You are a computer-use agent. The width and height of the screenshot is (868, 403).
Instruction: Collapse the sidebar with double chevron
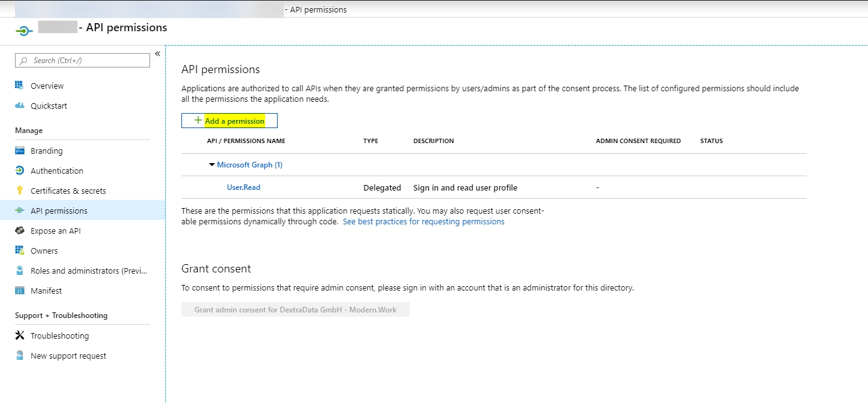click(158, 54)
